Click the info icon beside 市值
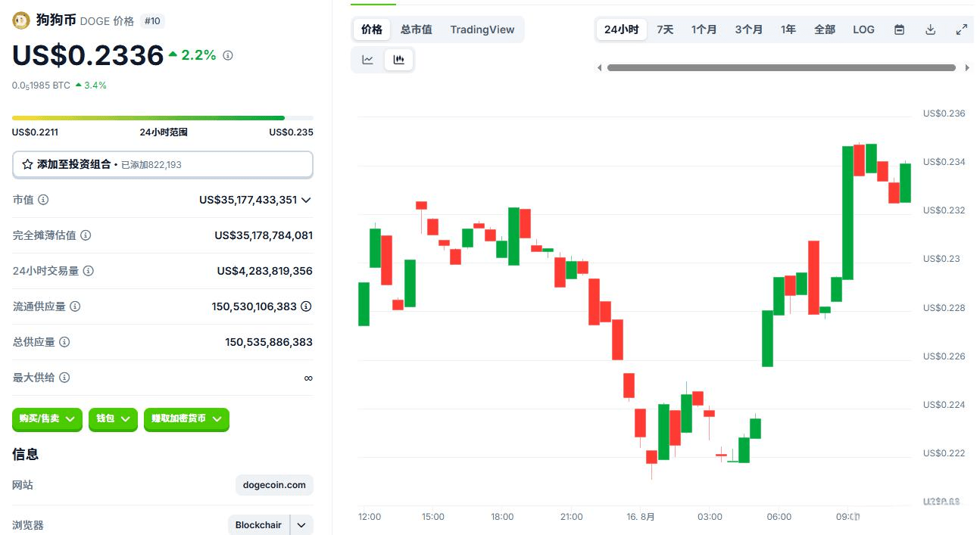980x535 pixels. [43, 200]
